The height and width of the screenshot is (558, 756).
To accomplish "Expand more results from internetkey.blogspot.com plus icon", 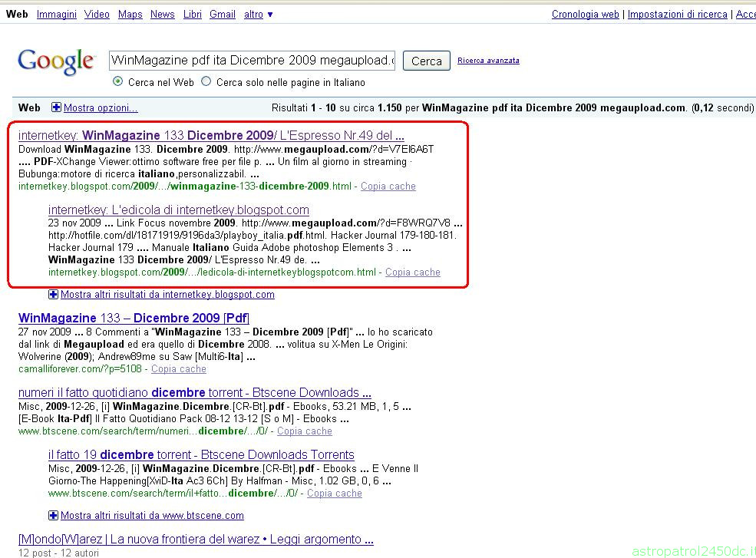I will (x=53, y=294).
